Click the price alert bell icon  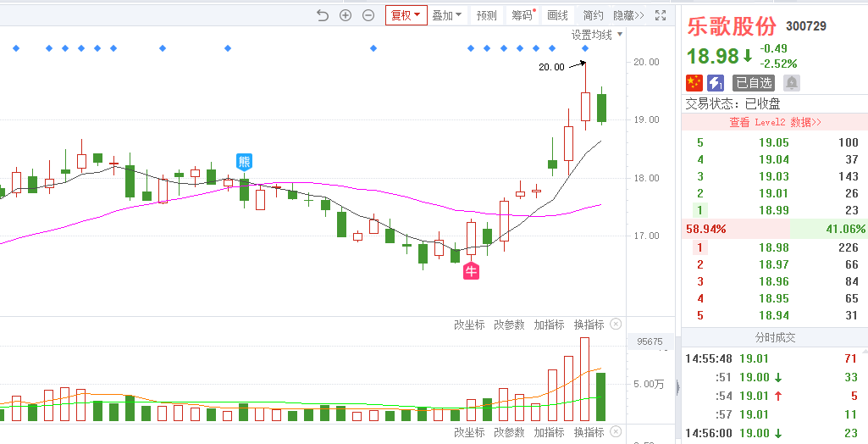click(x=792, y=83)
